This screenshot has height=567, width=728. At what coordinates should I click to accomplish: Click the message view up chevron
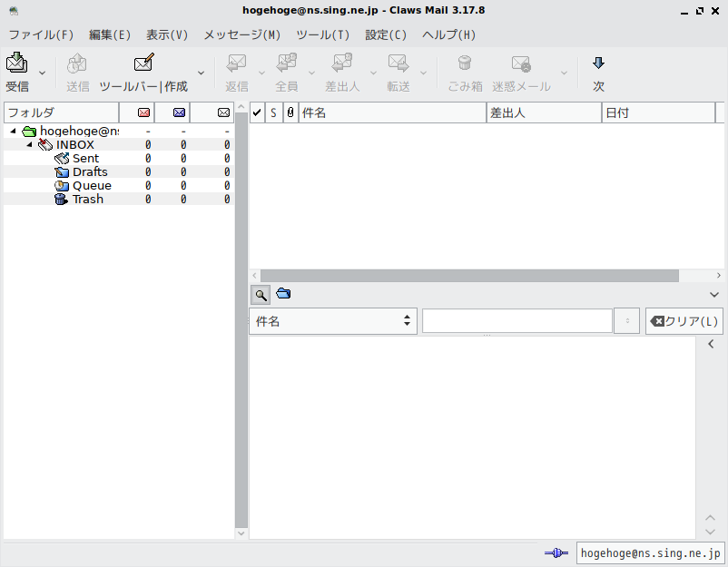click(x=710, y=518)
